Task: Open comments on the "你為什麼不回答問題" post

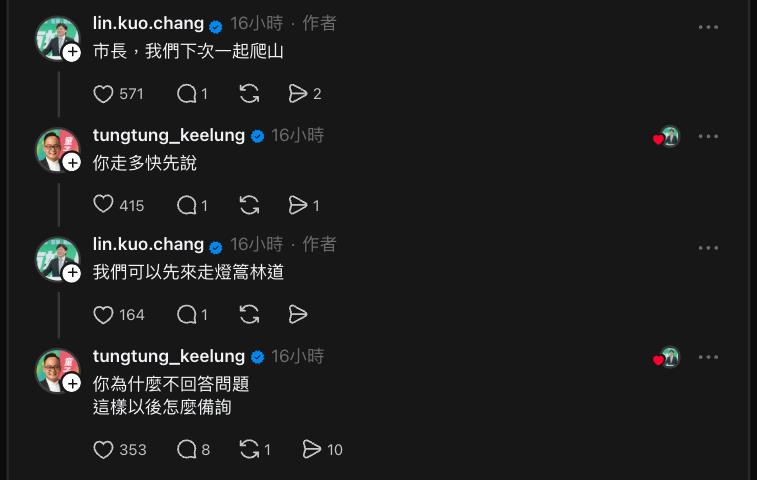Action: (187, 449)
